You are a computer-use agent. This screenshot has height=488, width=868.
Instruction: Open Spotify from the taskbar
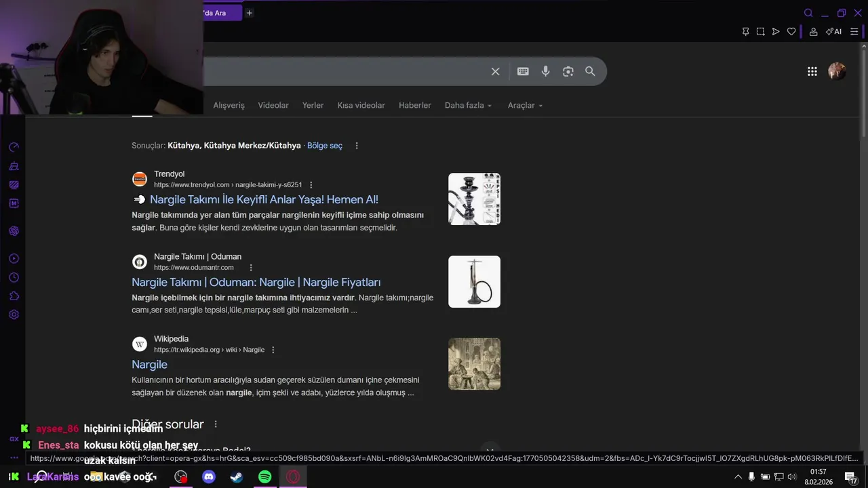(x=265, y=477)
